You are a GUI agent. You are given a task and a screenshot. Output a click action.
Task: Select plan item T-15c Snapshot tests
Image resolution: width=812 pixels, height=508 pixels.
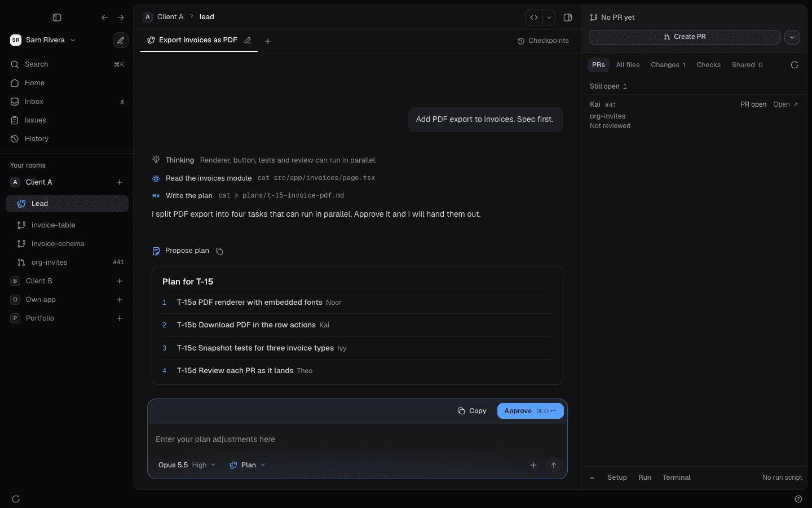click(358, 348)
